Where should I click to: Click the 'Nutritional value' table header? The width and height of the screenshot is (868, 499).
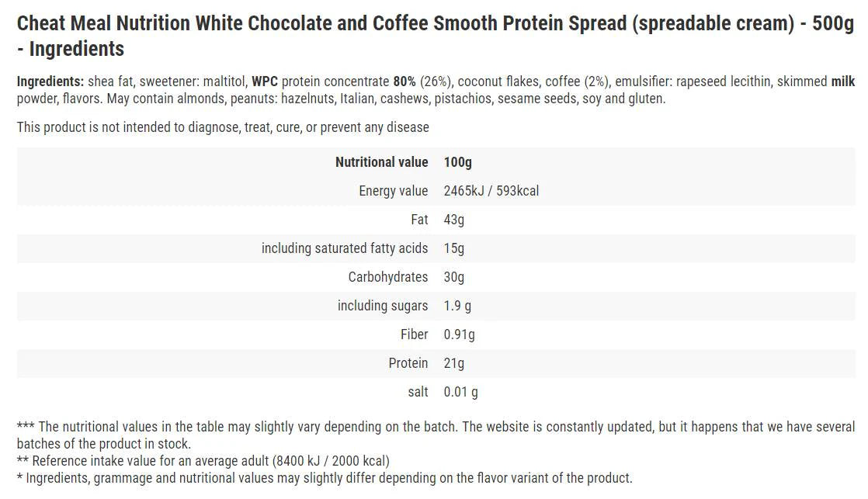click(x=381, y=162)
